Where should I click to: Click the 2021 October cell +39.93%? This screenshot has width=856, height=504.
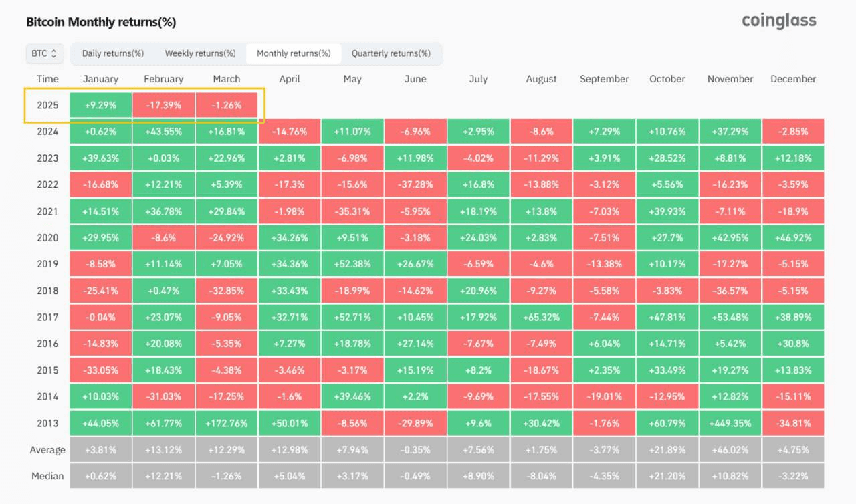(667, 211)
